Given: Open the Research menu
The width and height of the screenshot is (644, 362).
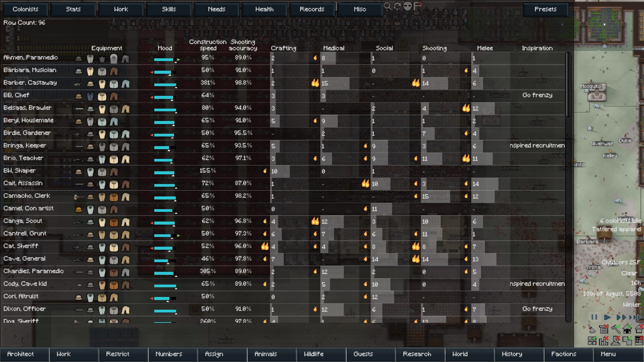Looking at the screenshot, I should tap(420, 354).
